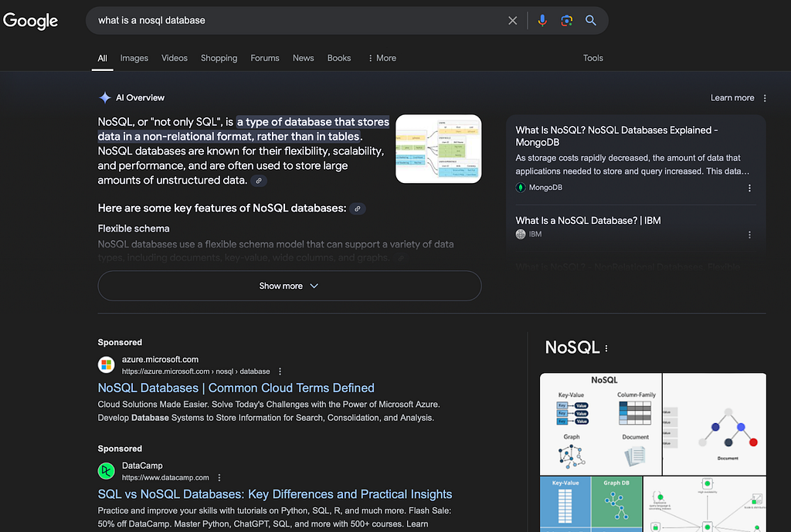Clear the search query with the X icon
The width and height of the screenshot is (791, 532).
pyautogui.click(x=513, y=21)
